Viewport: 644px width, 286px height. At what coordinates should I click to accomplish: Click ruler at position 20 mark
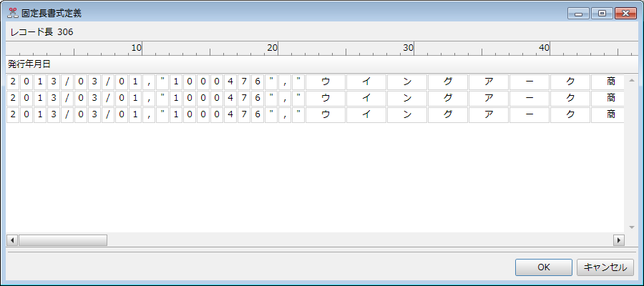(x=273, y=48)
